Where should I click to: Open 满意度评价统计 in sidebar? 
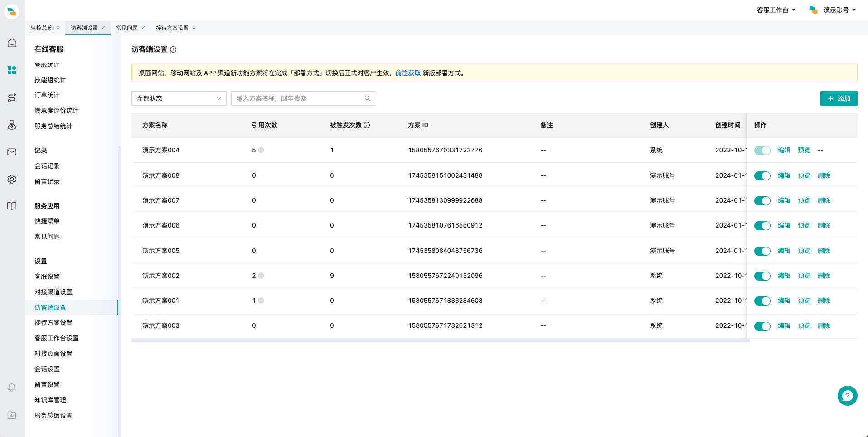(x=57, y=111)
